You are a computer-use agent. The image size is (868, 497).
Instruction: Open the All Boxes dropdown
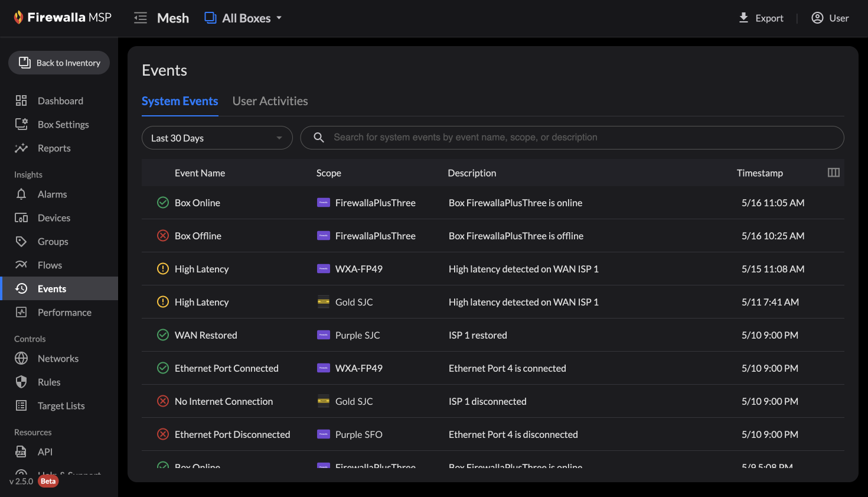click(x=243, y=18)
